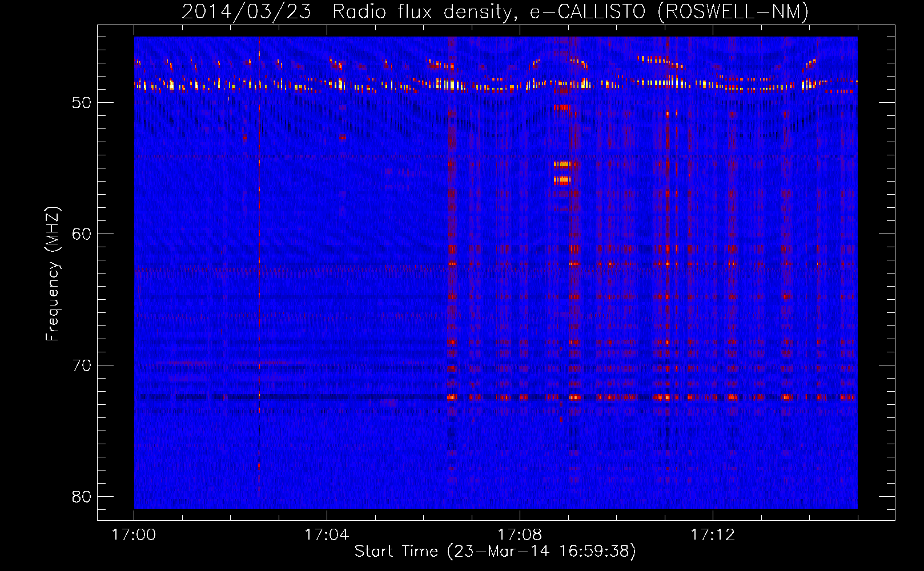Viewport: 924px width, 571px height.
Task: Click the '17:00' time tick label
Action: click(134, 535)
